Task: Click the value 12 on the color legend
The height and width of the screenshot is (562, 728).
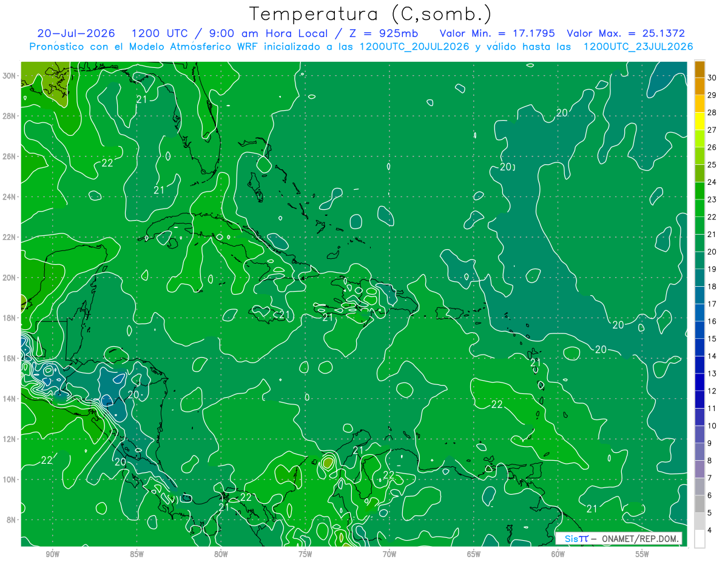Action: (712, 391)
